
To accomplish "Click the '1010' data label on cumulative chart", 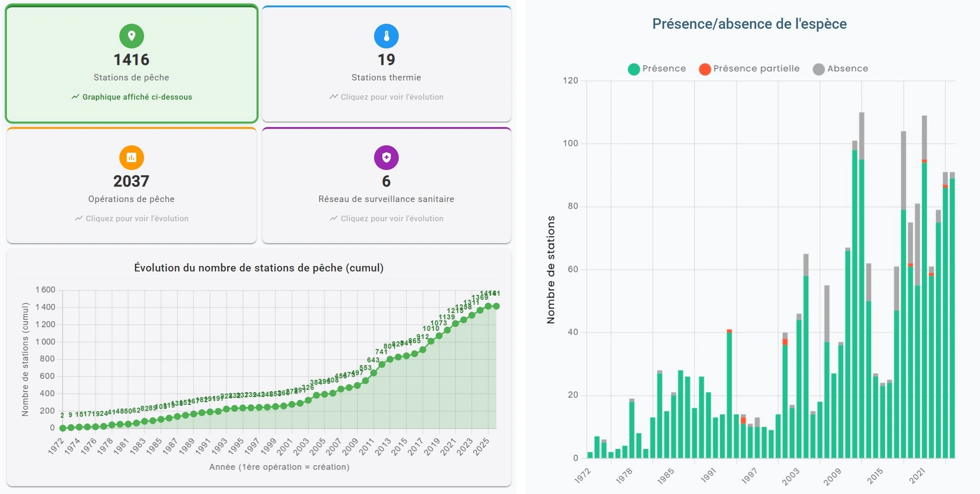I will tap(431, 329).
